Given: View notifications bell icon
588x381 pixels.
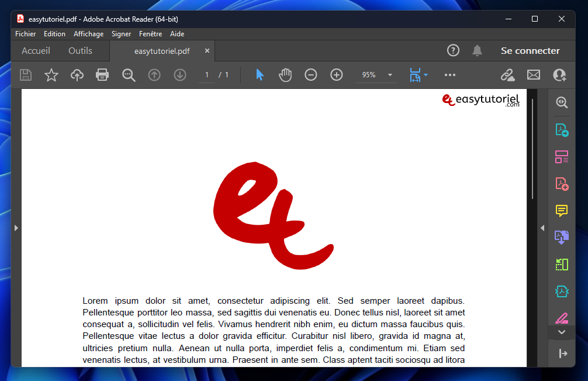Looking at the screenshot, I should click(x=477, y=50).
